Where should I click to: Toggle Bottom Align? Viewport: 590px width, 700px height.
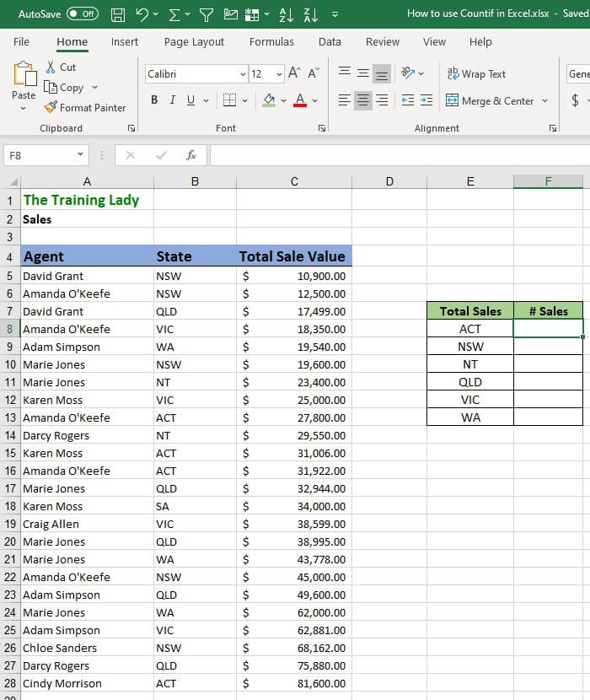(382, 73)
